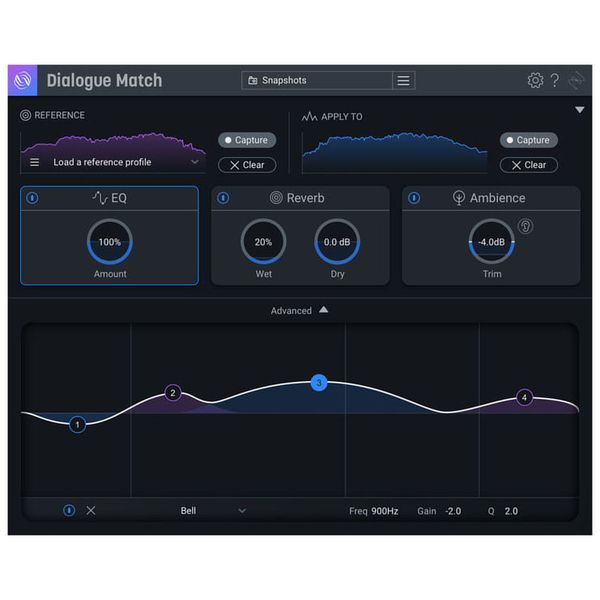Click the Apply To waveform icon
The image size is (600, 600).
click(309, 116)
